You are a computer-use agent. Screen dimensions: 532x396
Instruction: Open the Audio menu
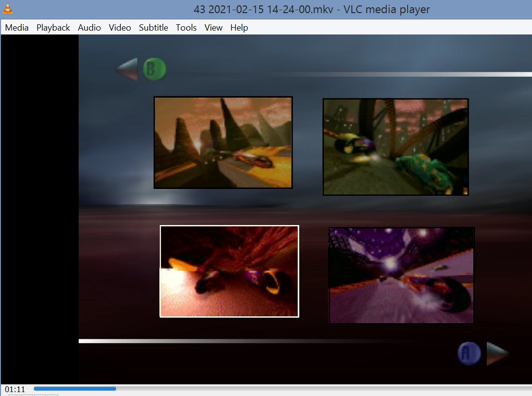point(89,28)
